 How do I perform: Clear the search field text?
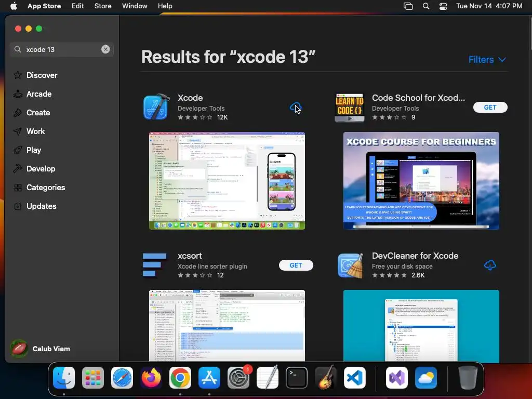pyautogui.click(x=105, y=49)
